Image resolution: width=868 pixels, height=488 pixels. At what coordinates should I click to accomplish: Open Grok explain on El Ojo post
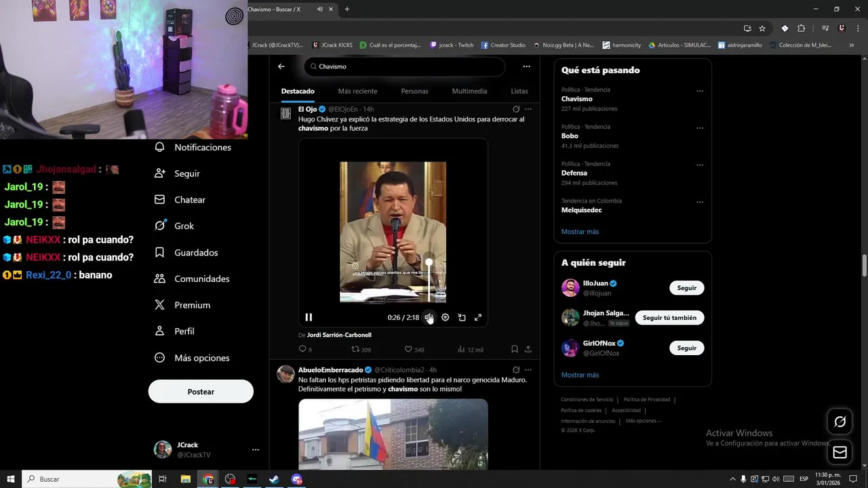516,109
